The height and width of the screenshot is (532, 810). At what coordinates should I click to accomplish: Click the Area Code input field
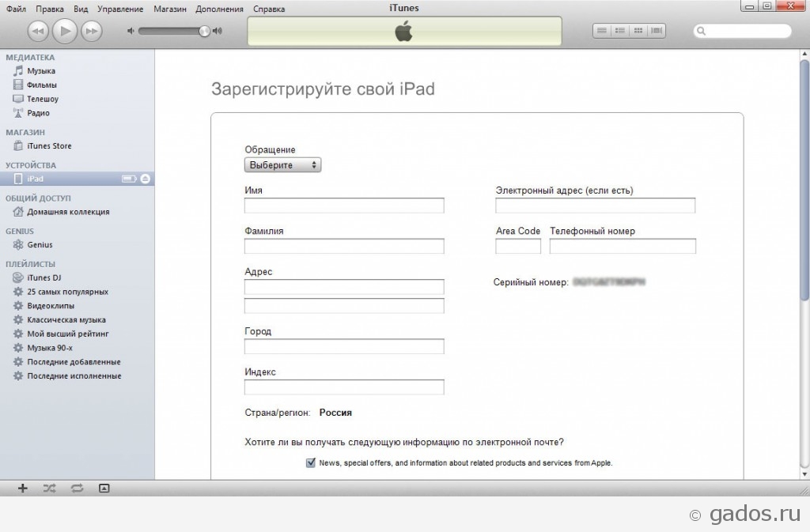coord(518,246)
